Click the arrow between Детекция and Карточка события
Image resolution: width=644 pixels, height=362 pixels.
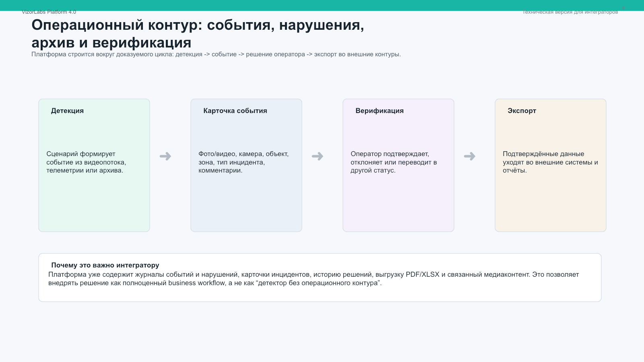(x=165, y=156)
